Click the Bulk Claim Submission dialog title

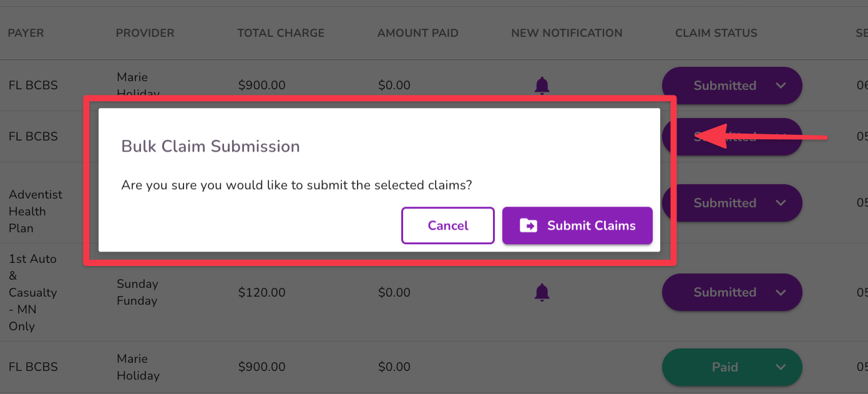pos(210,146)
